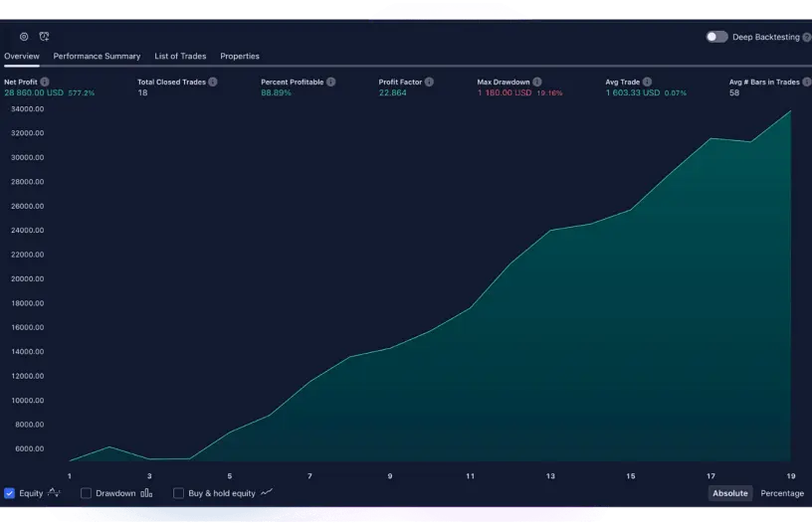Click Deep Backtesting help question icon

[x=807, y=37]
